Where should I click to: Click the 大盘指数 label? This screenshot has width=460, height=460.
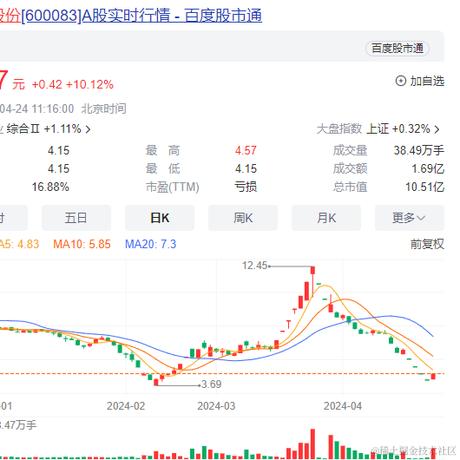(x=339, y=129)
